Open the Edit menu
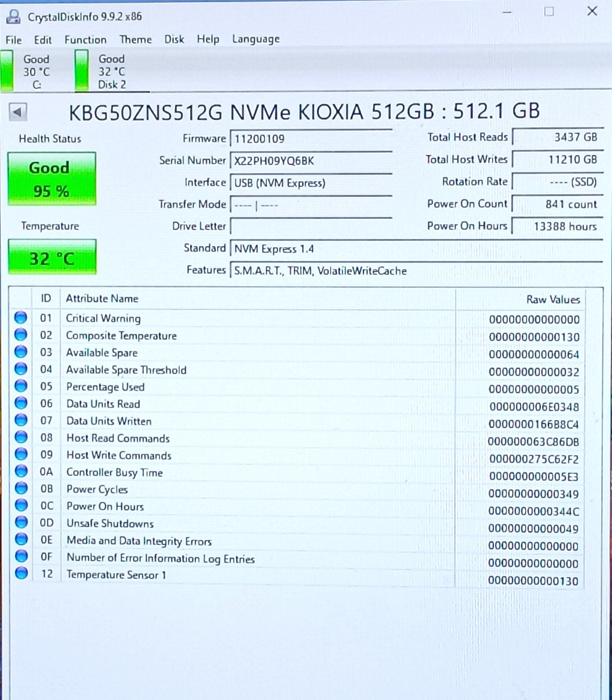Screen dimensions: 612x700 43,40
